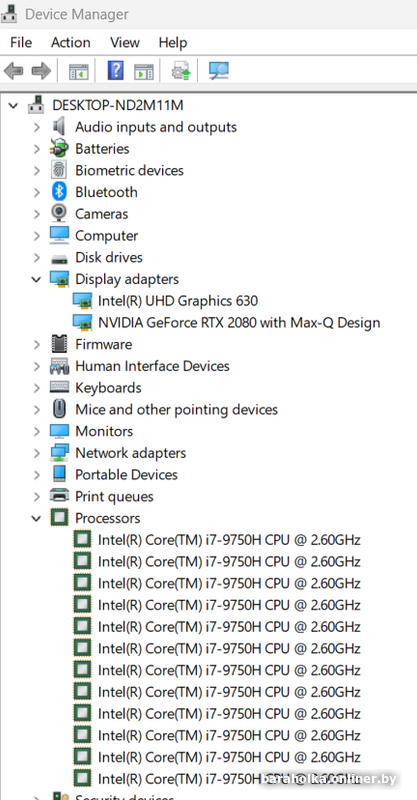Open the View menu
The image size is (417, 800).
[x=125, y=42]
